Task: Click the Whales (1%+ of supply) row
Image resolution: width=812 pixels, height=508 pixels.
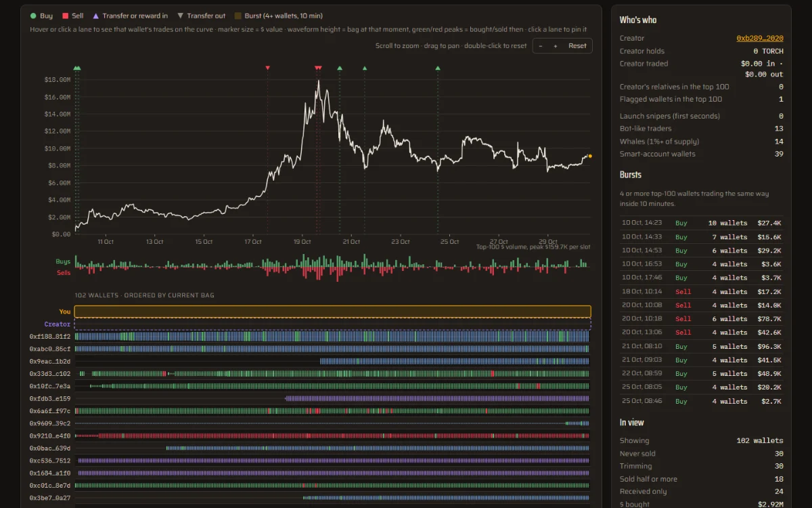Action: pyautogui.click(x=701, y=142)
